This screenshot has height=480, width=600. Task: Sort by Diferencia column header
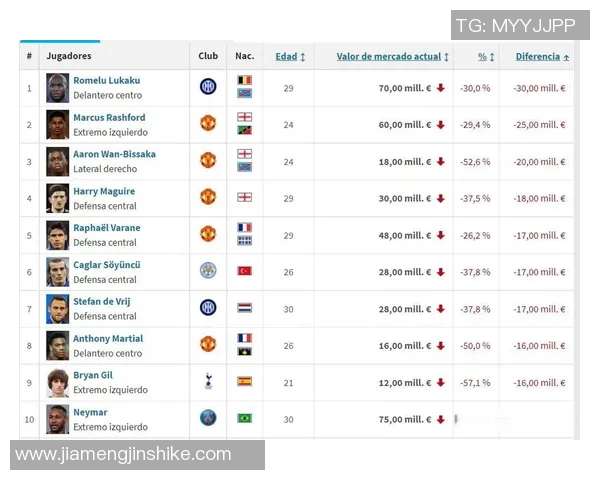[542, 57]
